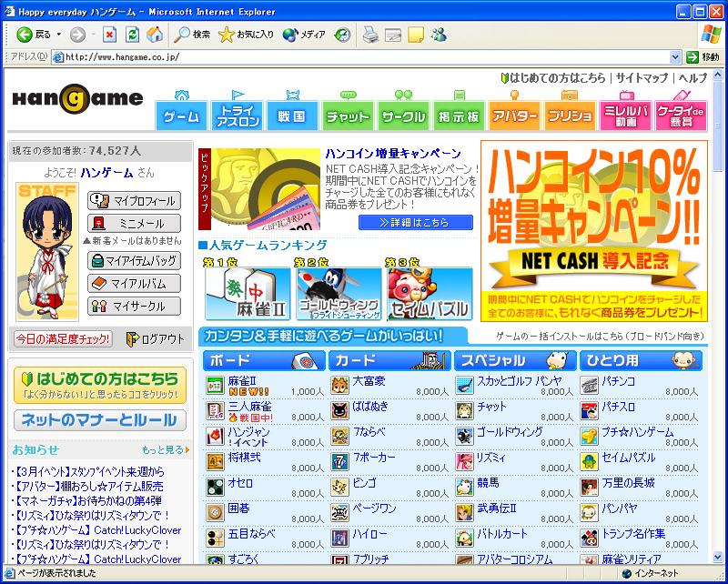The height and width of the screenshot is (584, 728).
Task: Click the STAFF avatar image
Action: coord(47,252)
